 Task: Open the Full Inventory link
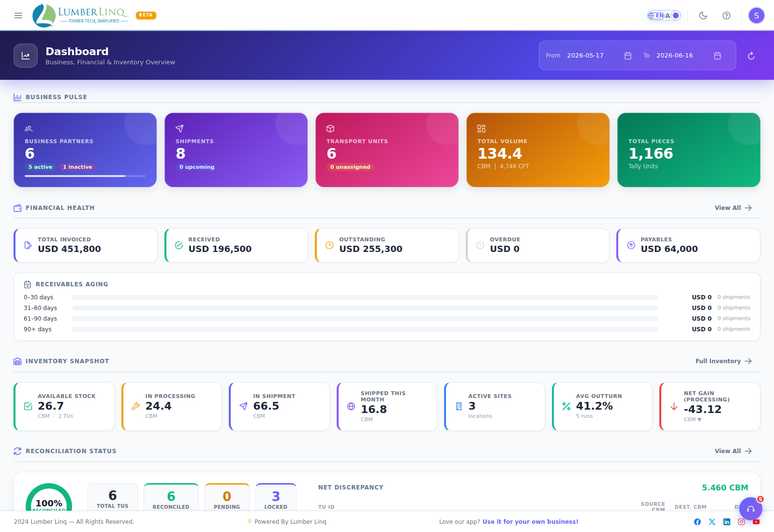724,361
